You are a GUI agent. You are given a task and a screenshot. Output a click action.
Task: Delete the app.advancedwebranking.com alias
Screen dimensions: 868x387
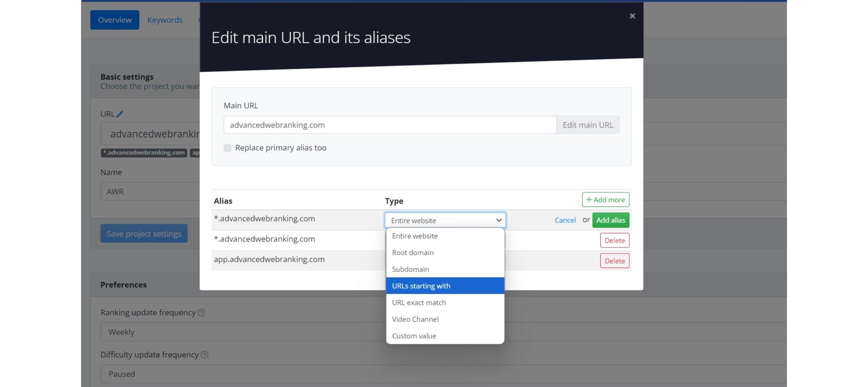click(615, 261)
